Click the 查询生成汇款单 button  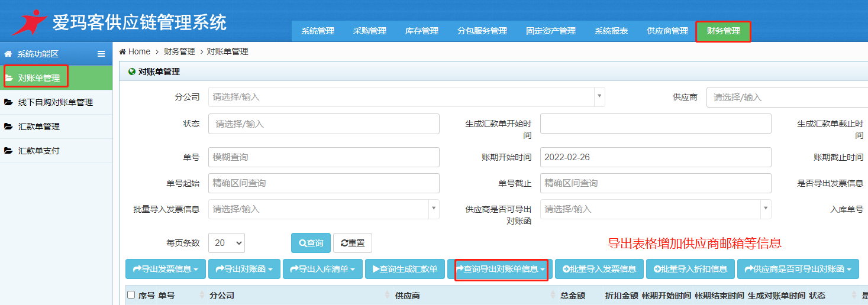point(405,269)
